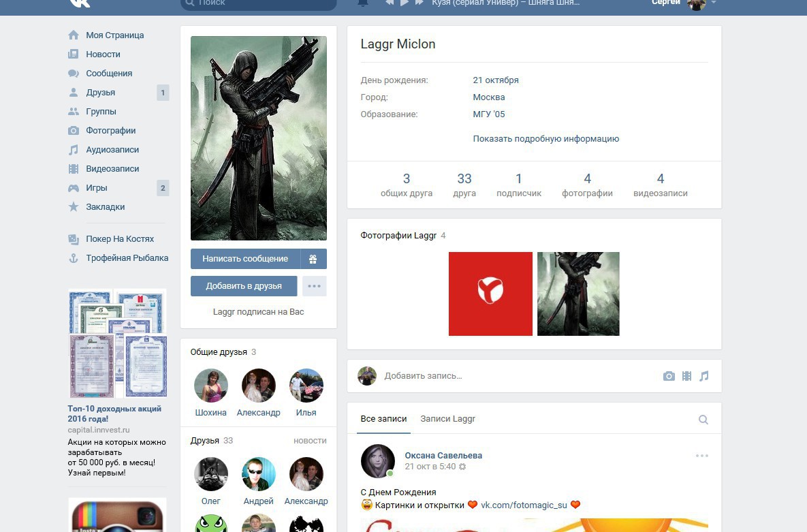This screenshot has width=807, height=532.
Task: Open Сообщения speech bubble icon
Action: (74, 73)
